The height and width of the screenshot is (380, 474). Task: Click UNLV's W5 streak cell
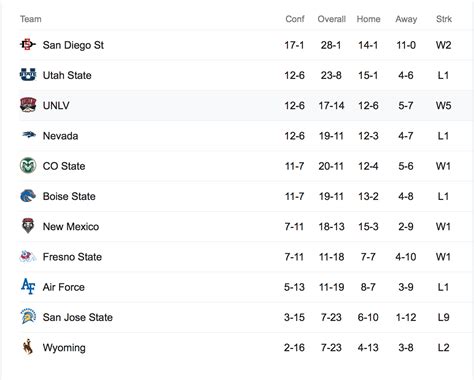point(443,106)
